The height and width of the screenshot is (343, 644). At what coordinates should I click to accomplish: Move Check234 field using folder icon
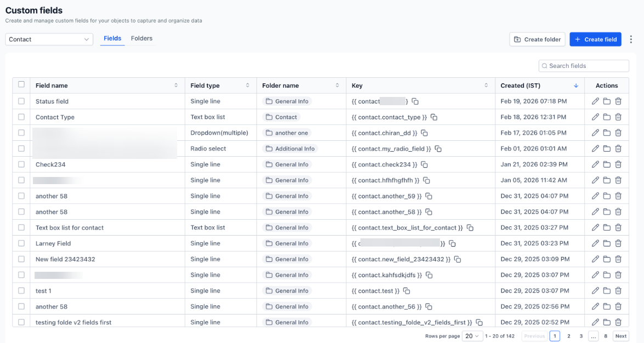coord(607,164)
